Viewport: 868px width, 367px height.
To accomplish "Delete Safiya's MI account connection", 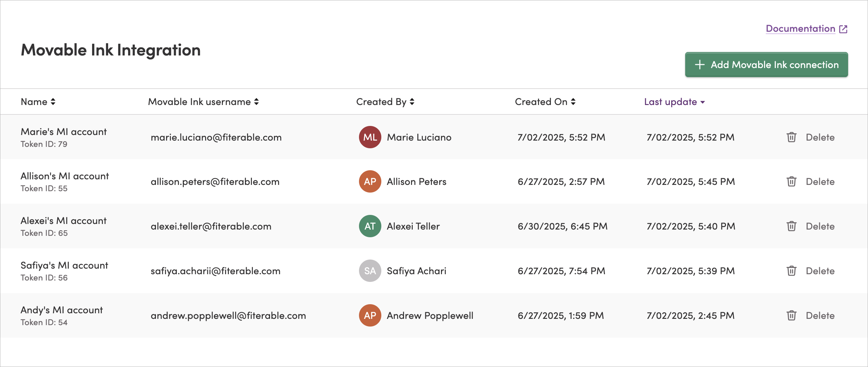I will click(810, 271).
